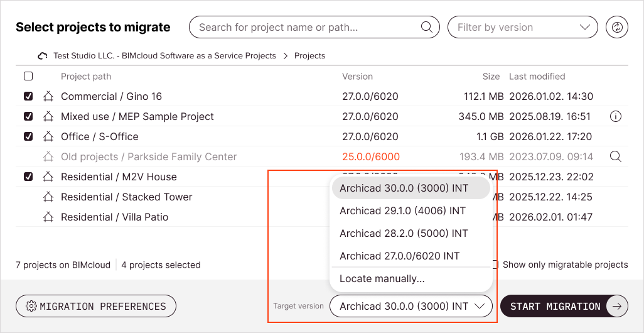Sort by the Last modified column header
The height and width of the screenshot is (333, 644).
point(537,77)
